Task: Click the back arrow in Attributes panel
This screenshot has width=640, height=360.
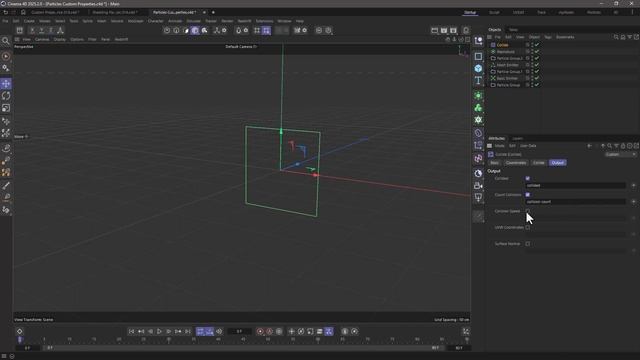Action: coord(589,146)
